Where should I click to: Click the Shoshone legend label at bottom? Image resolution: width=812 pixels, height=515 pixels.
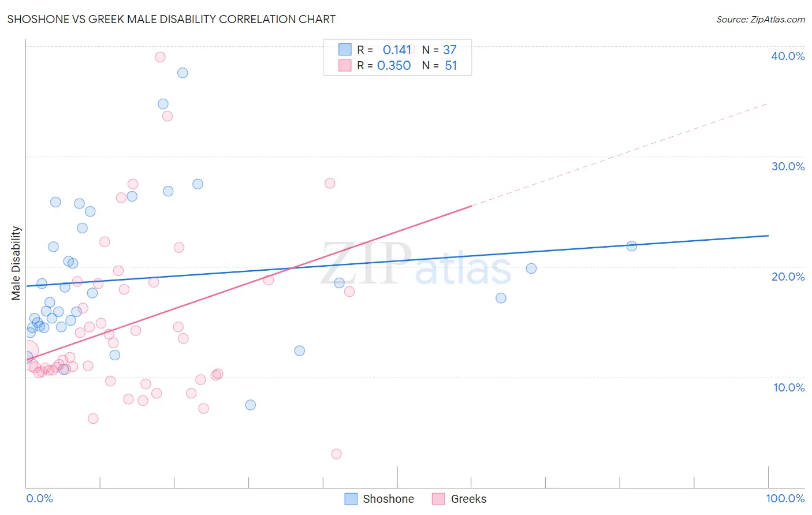(x=388, y=499)
